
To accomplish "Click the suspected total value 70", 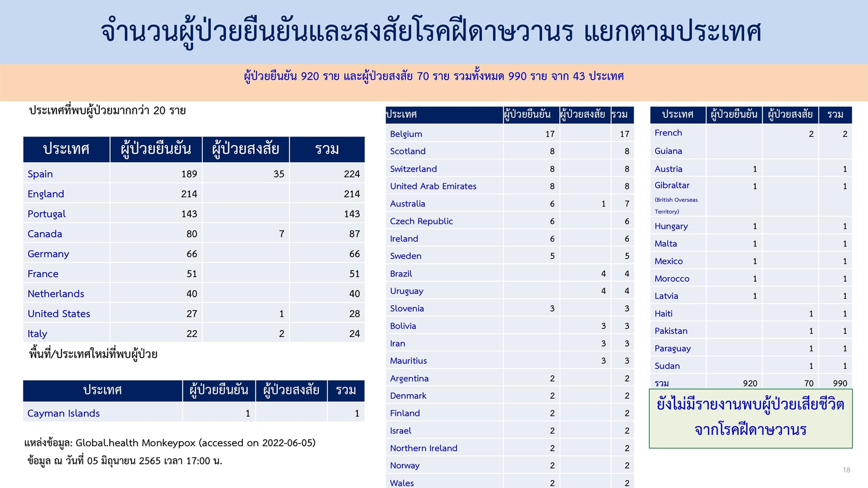I will click(x=809, y=383).
